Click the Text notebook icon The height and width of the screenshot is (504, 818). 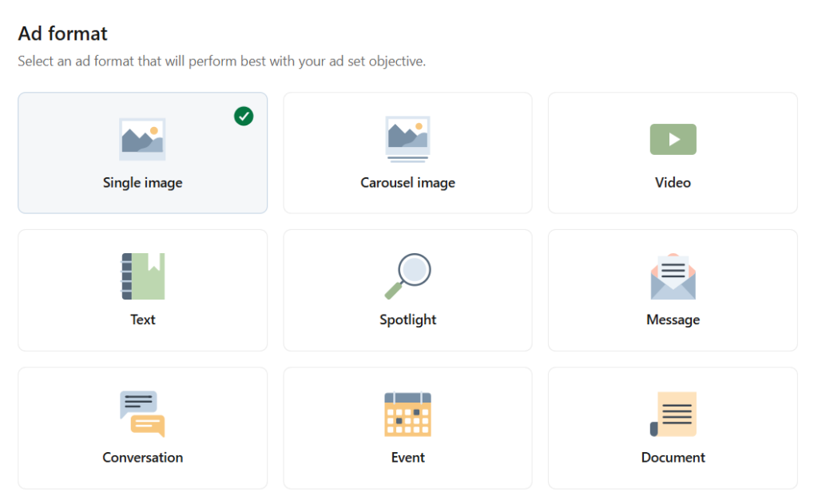click(142, 276)
